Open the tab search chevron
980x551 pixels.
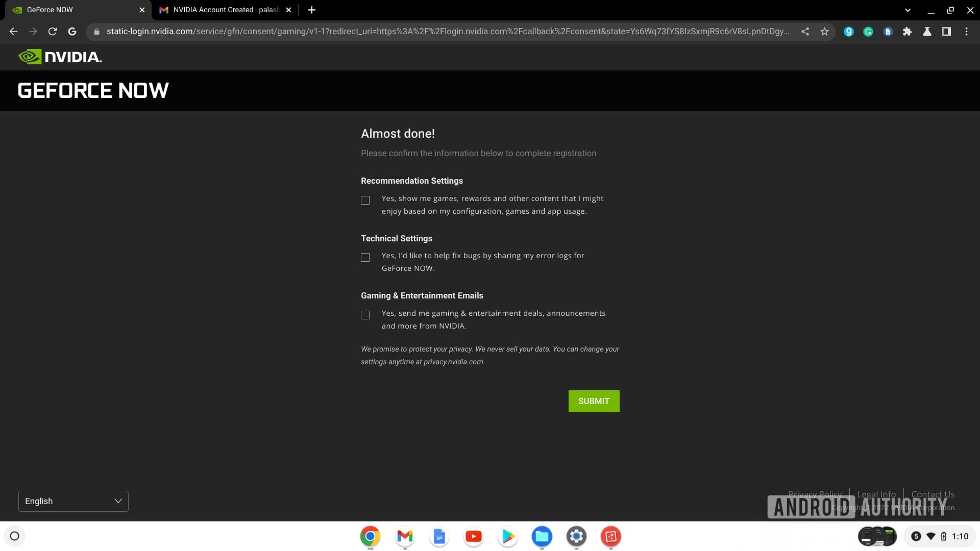(x=908, y=10)
